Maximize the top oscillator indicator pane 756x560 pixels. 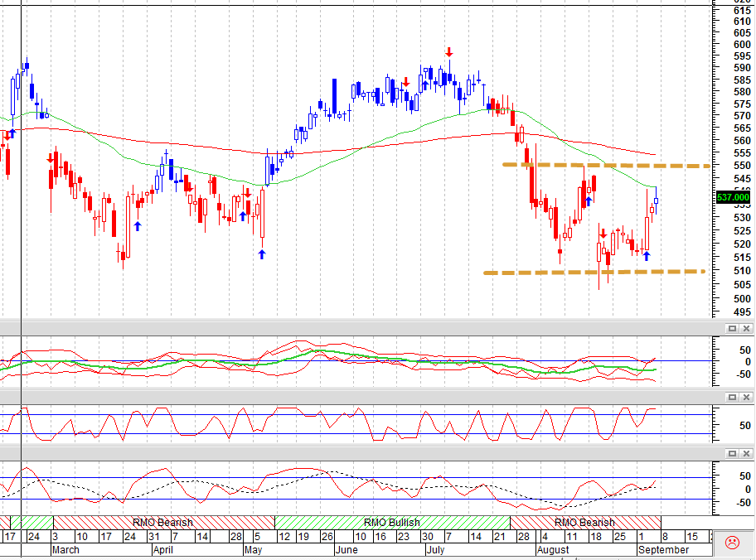(732, 329)
